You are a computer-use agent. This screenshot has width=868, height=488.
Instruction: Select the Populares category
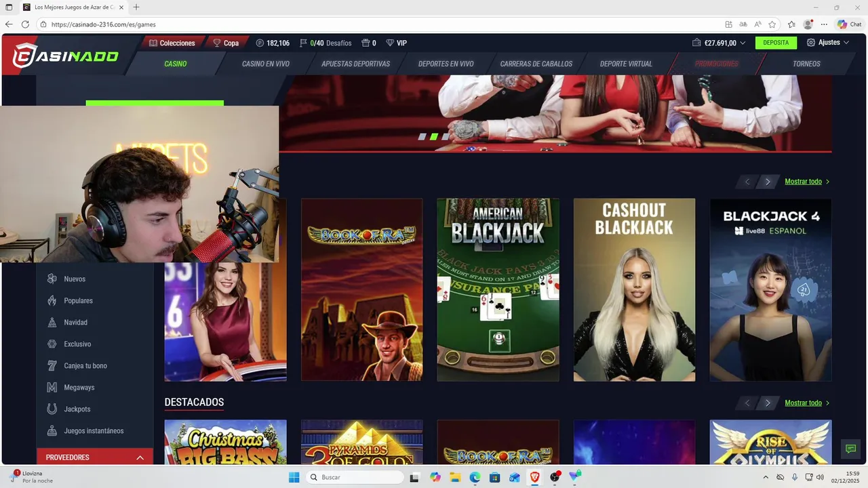pos(78,300)
